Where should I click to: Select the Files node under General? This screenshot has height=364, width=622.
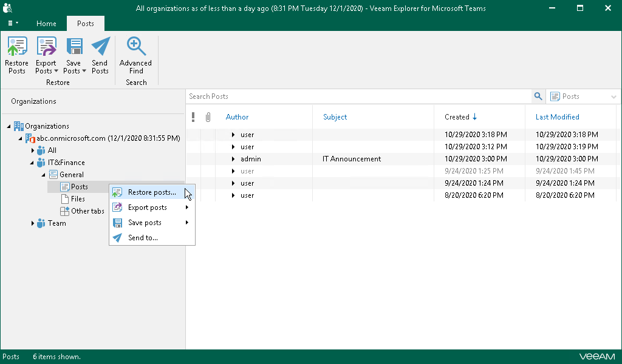78,199
